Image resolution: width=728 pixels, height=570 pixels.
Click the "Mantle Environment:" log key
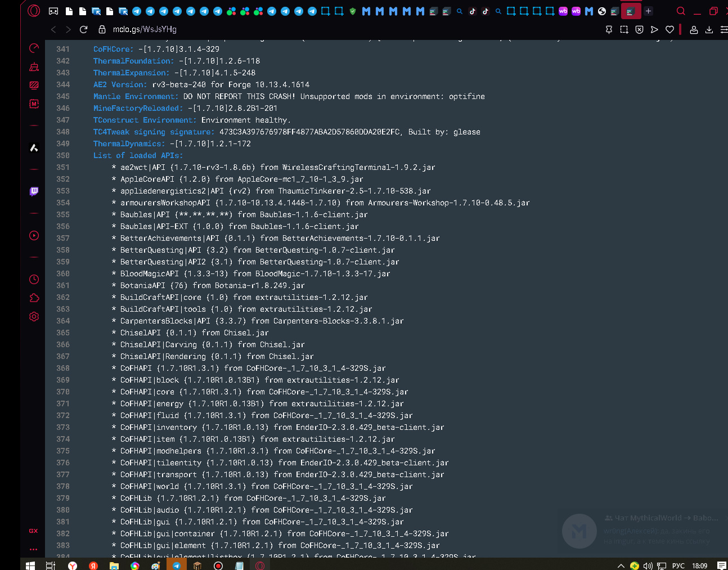pyautogui.click(x=136, y=96)
